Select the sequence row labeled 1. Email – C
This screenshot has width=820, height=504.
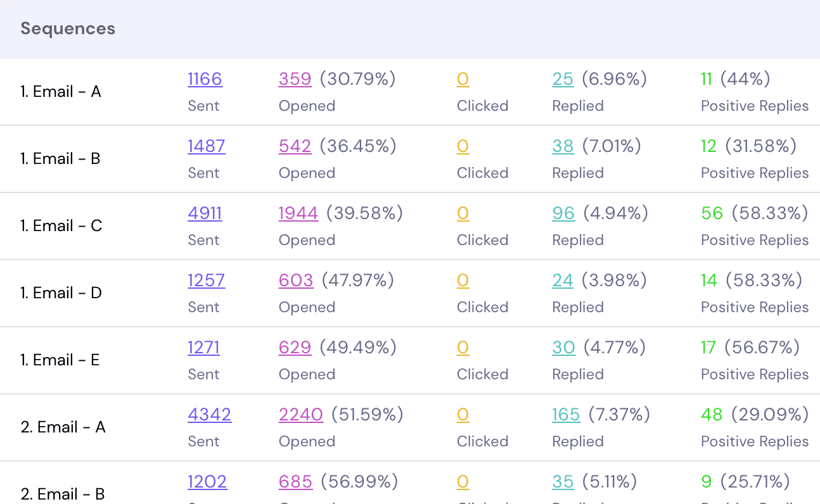[x=61, y=225]
